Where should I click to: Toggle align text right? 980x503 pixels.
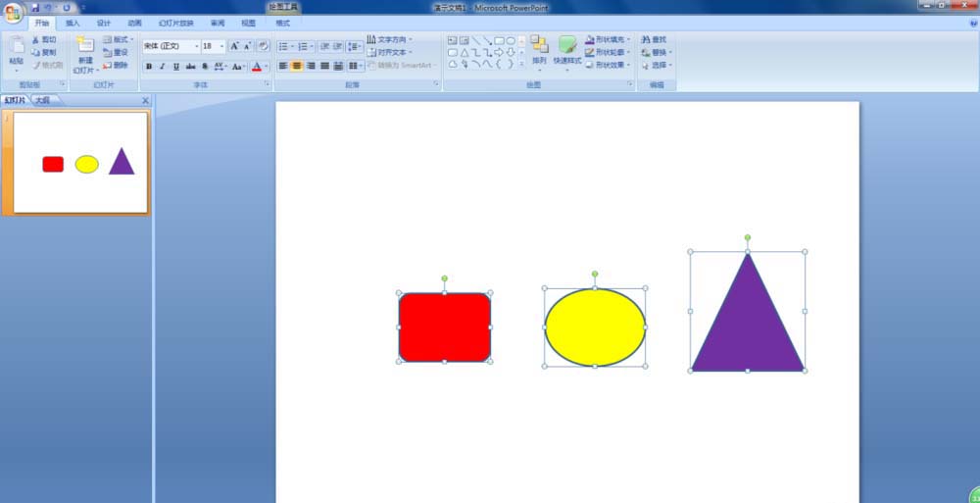click(x=311, y=66)
